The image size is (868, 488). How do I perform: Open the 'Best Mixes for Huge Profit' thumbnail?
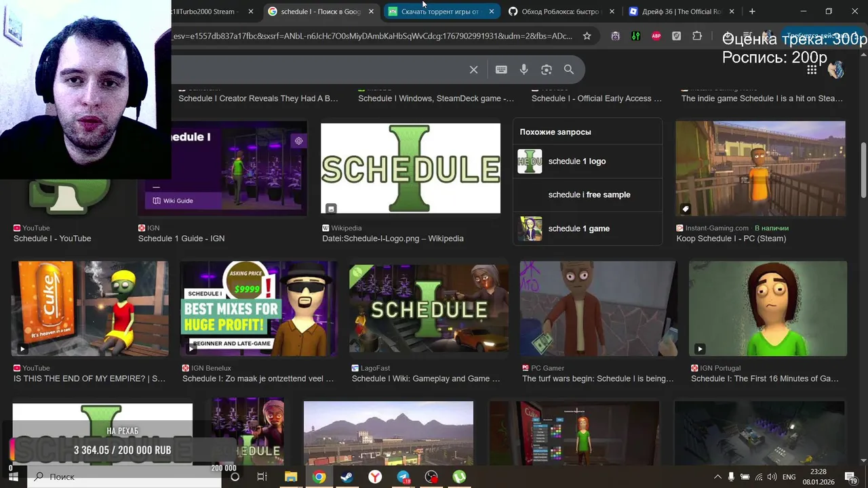coord(259,308)
